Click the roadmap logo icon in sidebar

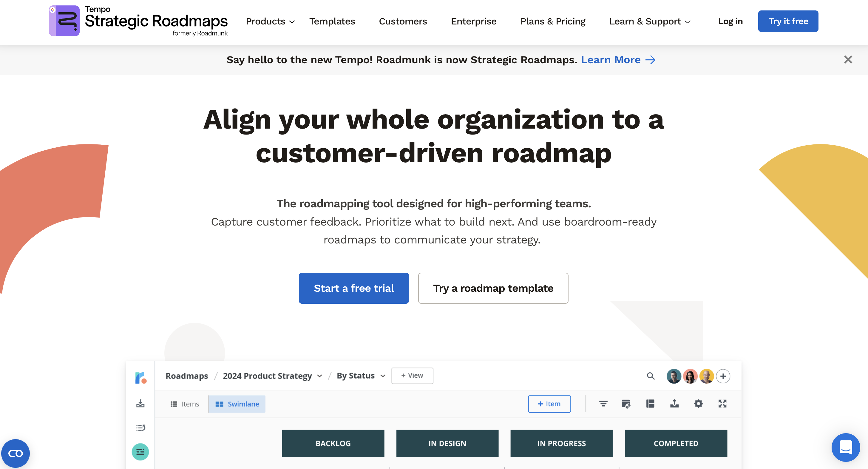[x=140, y=376]
